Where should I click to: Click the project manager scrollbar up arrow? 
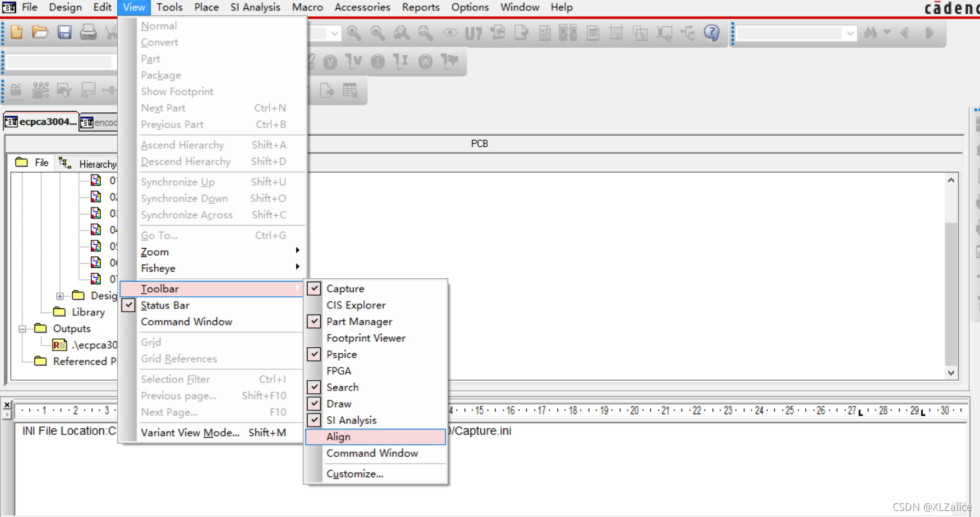click(951, 180)
